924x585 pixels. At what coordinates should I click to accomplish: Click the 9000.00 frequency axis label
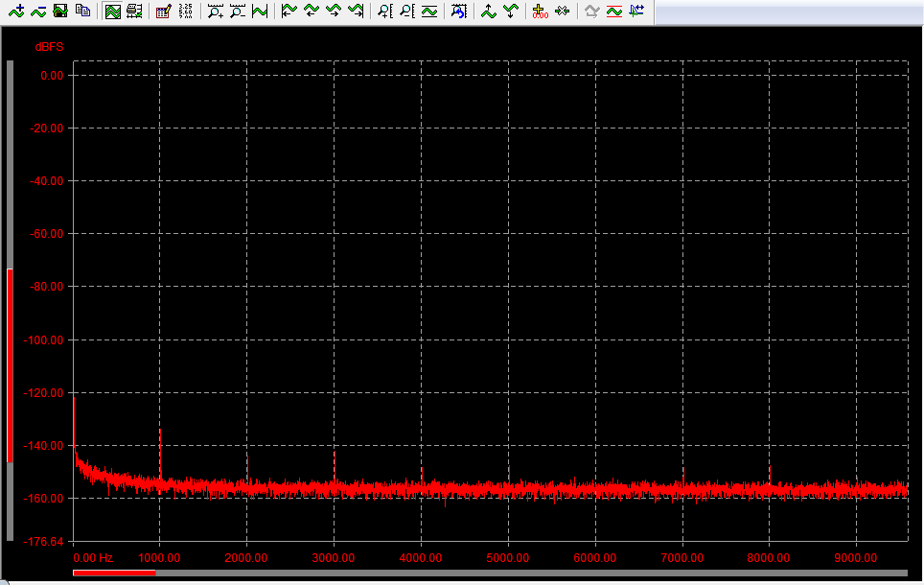[x=856, y=558]
